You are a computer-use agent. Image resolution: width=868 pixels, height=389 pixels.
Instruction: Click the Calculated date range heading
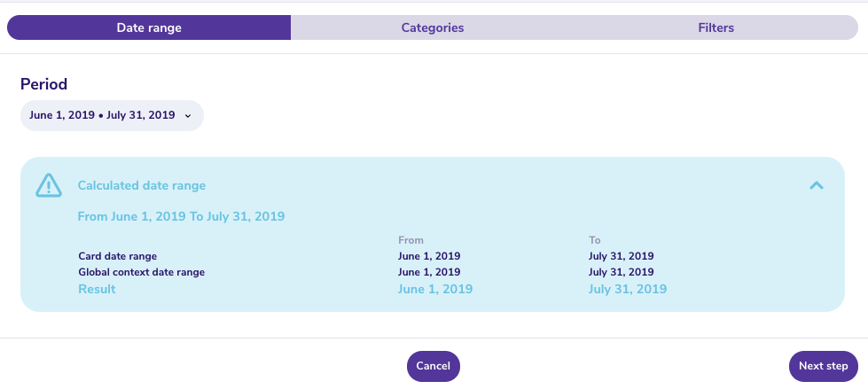click(x=142, y=185)
